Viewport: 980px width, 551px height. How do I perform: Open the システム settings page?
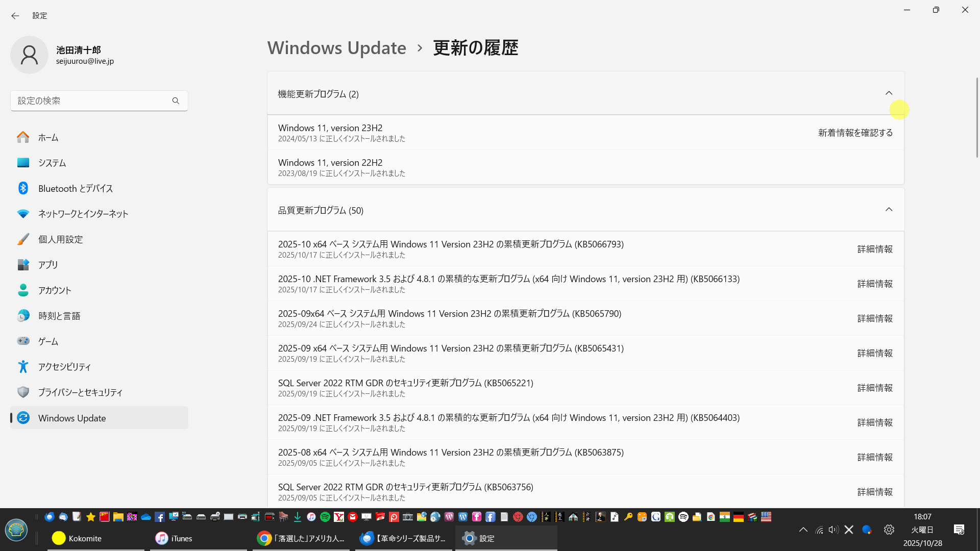(99, 163)
